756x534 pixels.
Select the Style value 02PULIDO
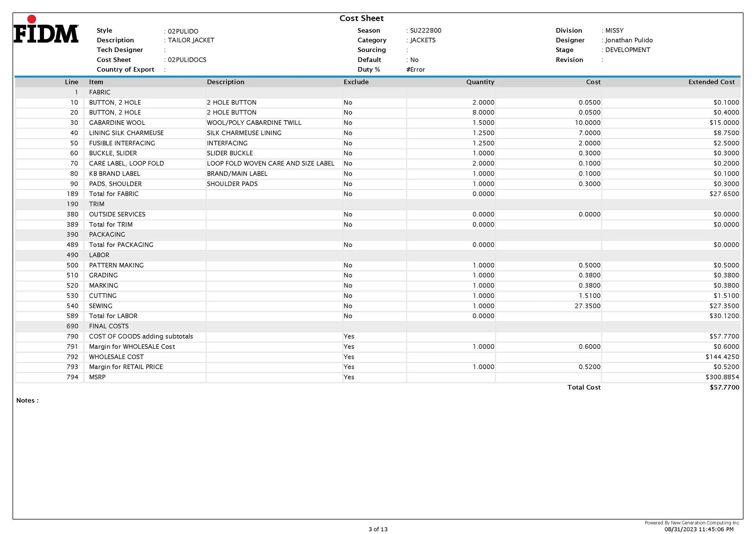click(183, 31)
